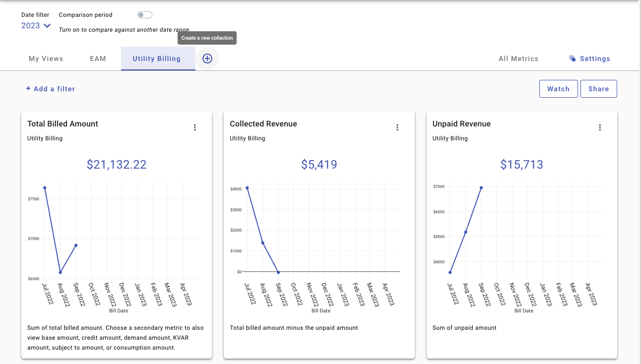Screen dimensions: 641x364
Task: Click the Collected Revenue $5,419 value
Action: 319,164
